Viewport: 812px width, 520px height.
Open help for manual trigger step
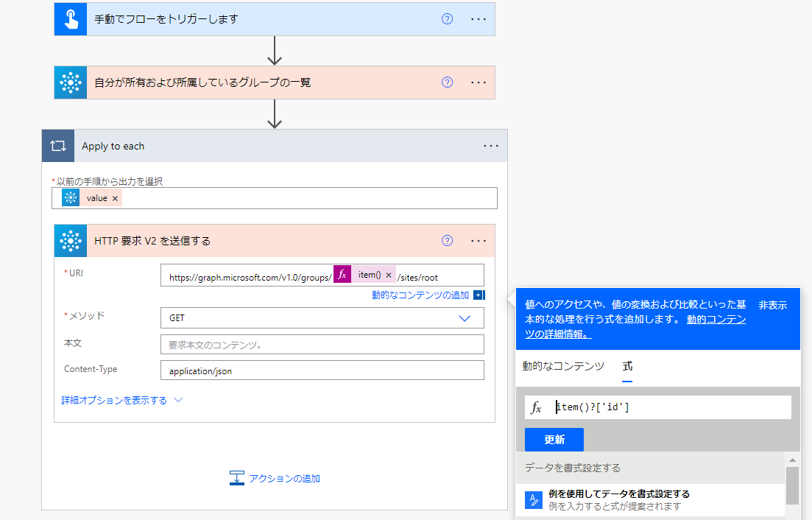(x=447, y=19)
